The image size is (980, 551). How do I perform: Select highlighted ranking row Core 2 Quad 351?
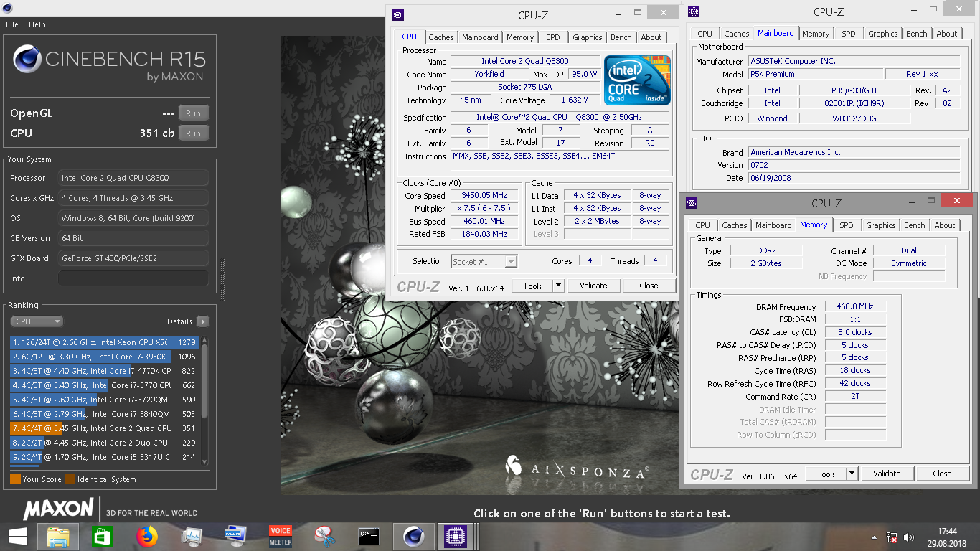[105, 428]
